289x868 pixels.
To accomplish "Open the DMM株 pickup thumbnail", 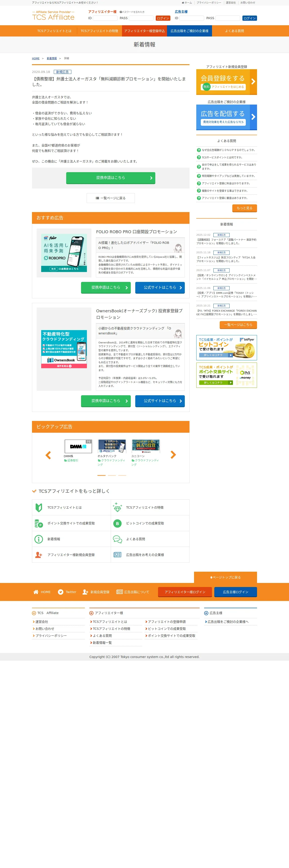I will click(78, 446).
